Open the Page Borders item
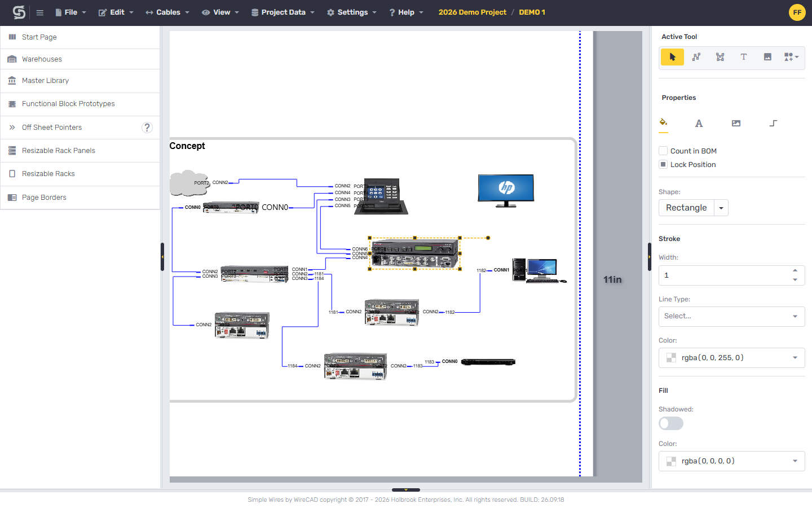The height and width of the screenshot is (508, 812). [80, 198]
